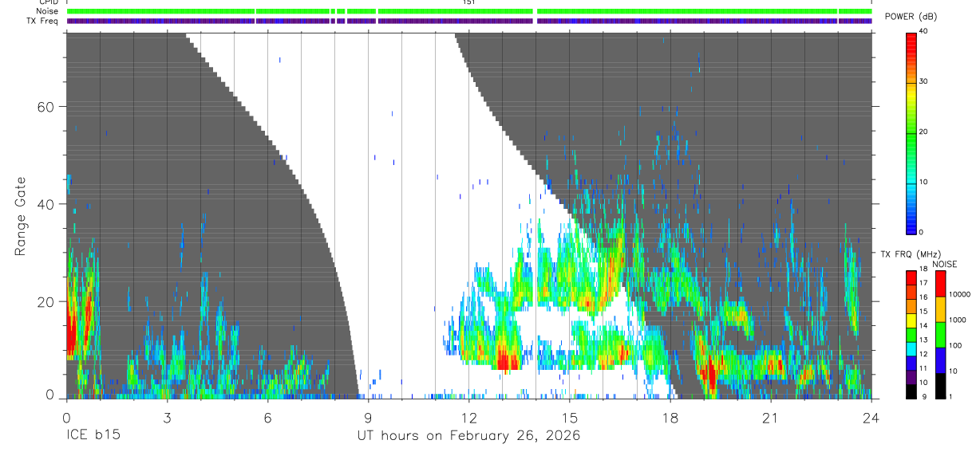Click the 9 hour tick on UT axis
The image size is (980, 452).
tap(368, 418)
